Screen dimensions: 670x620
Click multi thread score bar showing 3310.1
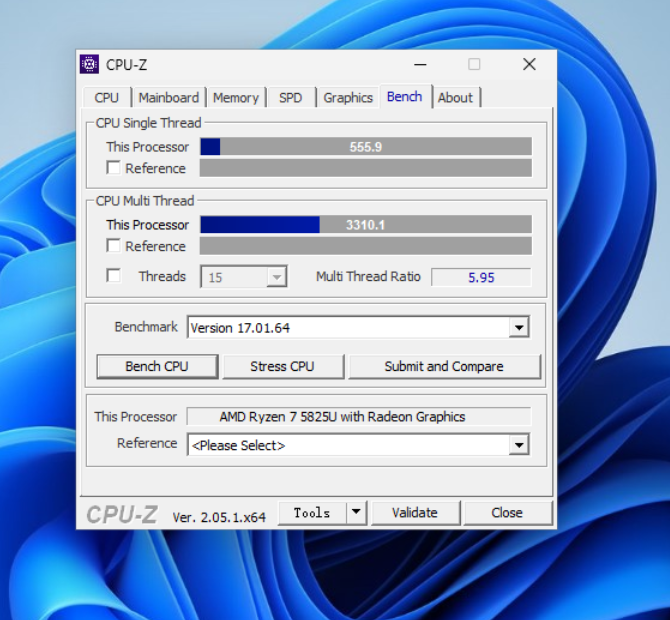click(x=366, y=225)
